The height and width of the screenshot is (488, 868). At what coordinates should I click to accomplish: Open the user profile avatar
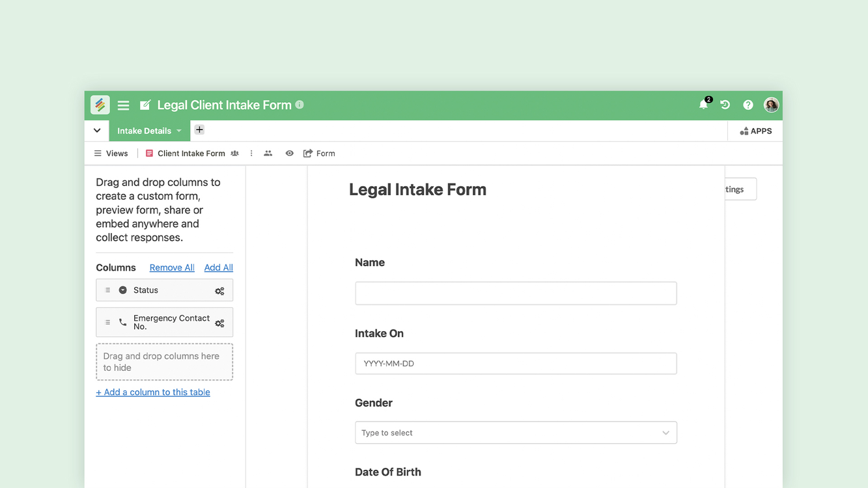click(x=771, y=105)
